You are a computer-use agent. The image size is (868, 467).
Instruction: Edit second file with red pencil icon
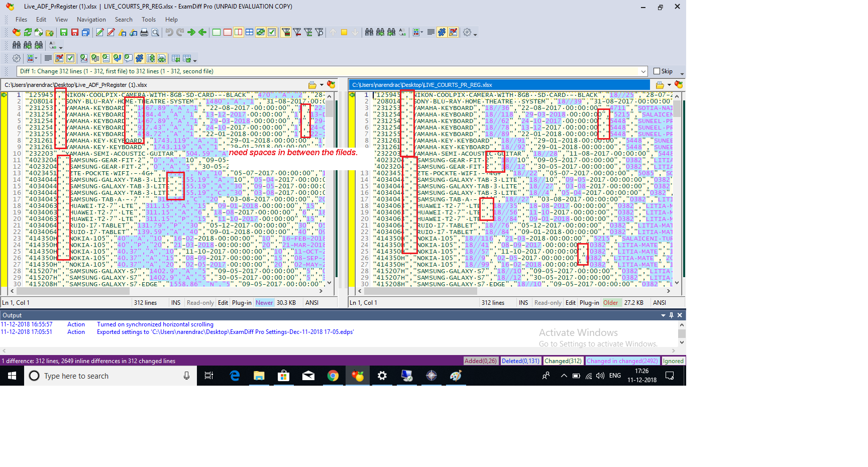111,32
